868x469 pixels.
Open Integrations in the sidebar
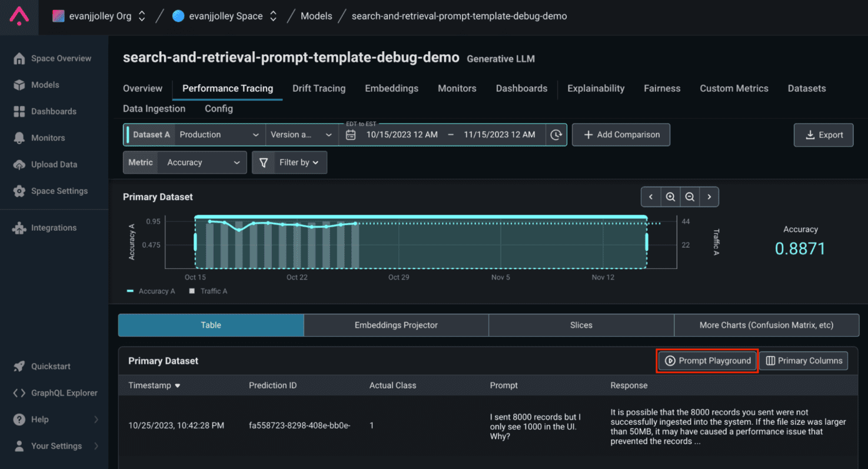click(x=54, y=228)
